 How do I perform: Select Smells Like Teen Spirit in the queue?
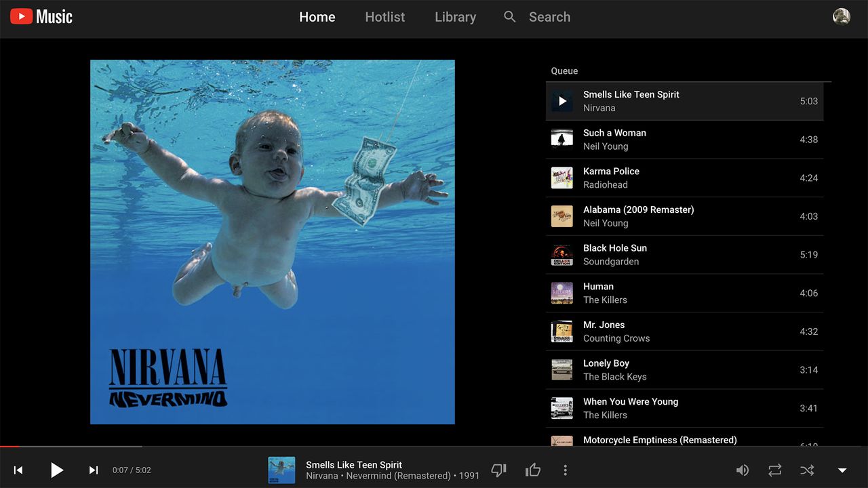(685, 101)
